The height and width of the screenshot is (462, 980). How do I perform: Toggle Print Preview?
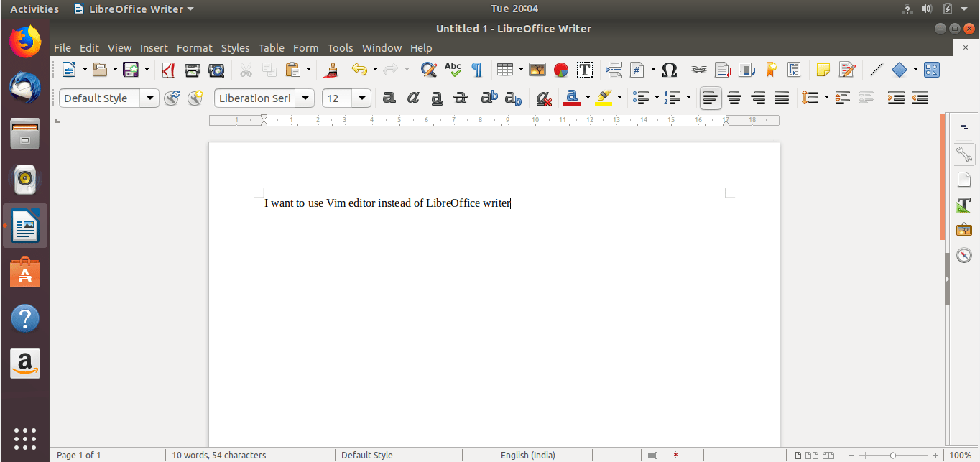(x=216, y=70)
